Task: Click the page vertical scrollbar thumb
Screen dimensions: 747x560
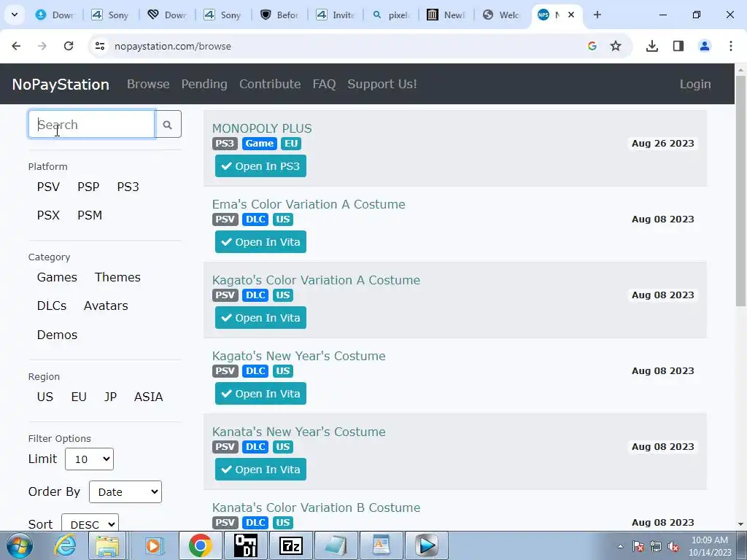Action: (740, 190)
